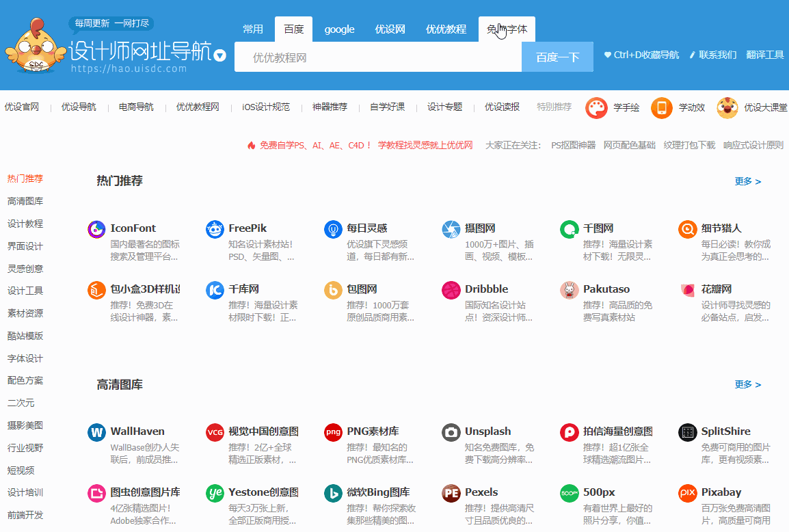
Task: Open the Dribbble pink basketball icon
Action: pyautogui.click(x=451, y=290)
